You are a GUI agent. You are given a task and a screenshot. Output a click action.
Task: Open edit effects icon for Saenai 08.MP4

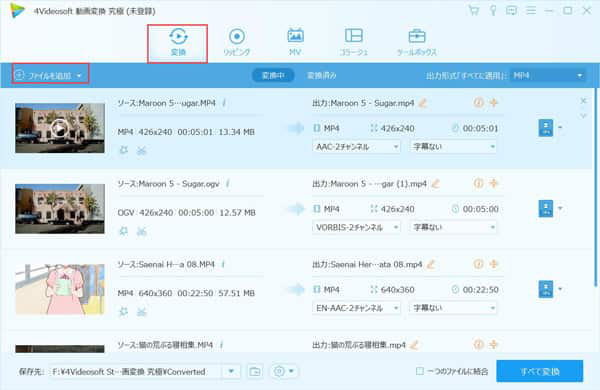pos(124,312)
